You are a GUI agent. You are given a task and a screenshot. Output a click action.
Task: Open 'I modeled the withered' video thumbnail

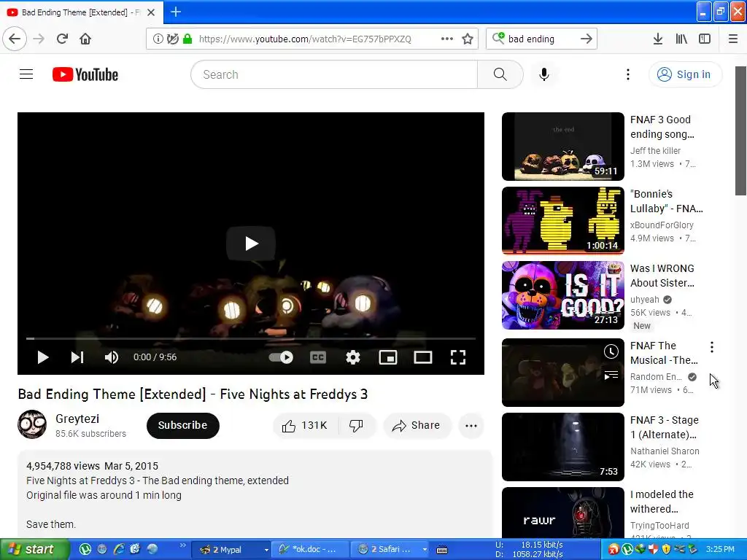(562, 513)
